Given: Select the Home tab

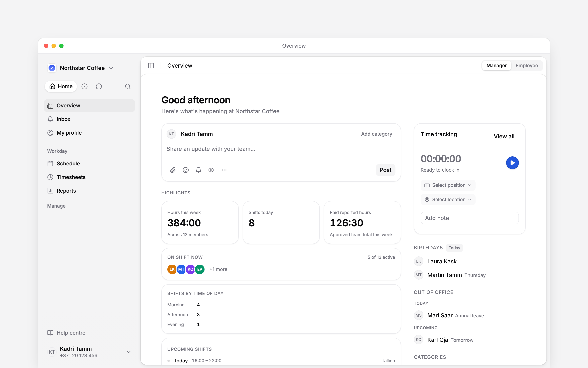Looking at the screenshot, I should tap(61, 86).
